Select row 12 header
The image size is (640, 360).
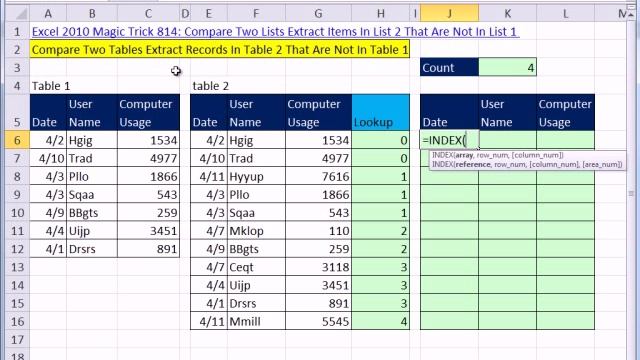pyautogui.click(x=18, y=249)
